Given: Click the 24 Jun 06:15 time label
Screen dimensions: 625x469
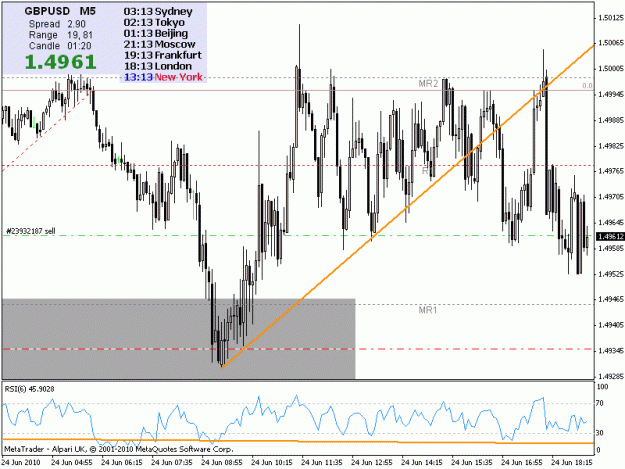Looking at the screenshot, I should point(122,462).
